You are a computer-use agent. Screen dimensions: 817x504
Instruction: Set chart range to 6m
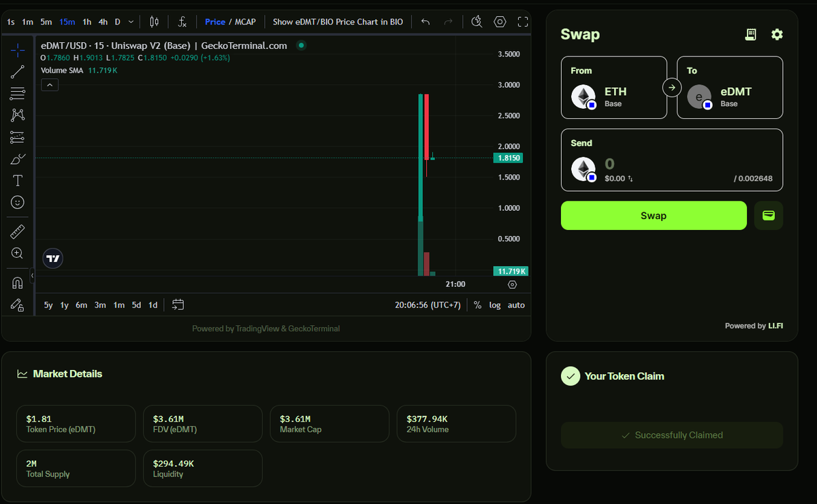[x=81, y=305]
